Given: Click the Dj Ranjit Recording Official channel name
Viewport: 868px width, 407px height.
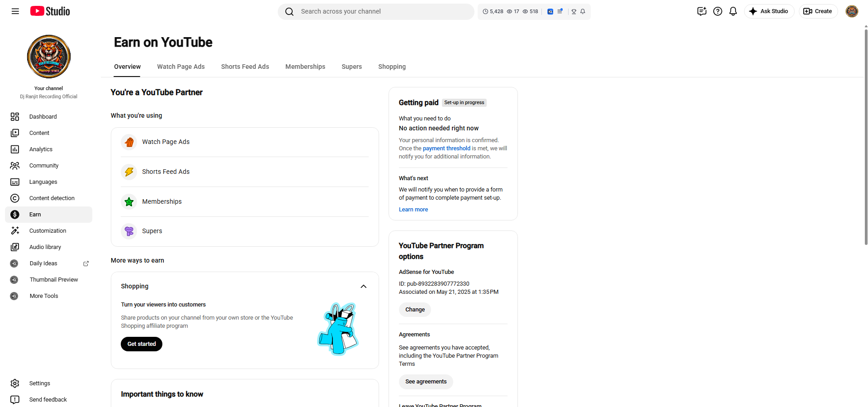Looking at the screenshot, I should coord(48,97).
